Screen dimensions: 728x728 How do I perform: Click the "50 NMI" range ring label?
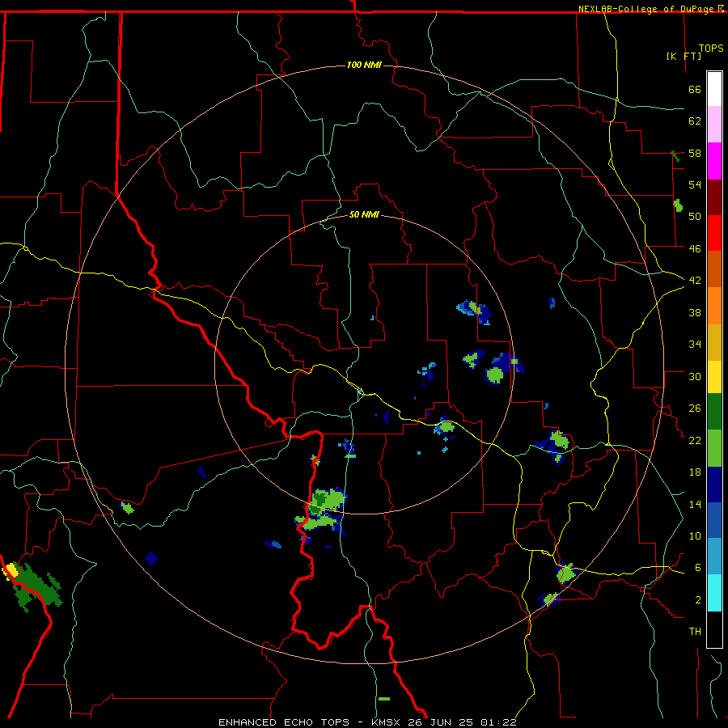pyautogui.click(x=364, y=214)
